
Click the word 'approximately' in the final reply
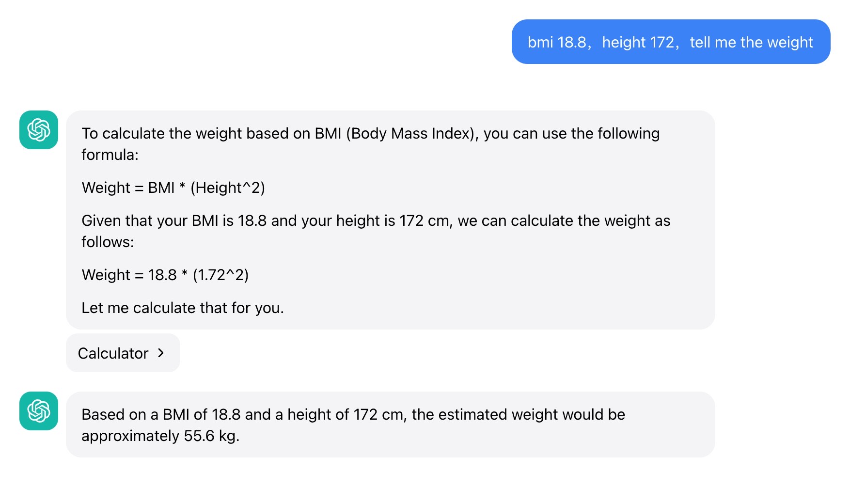[x=130, y=436]
